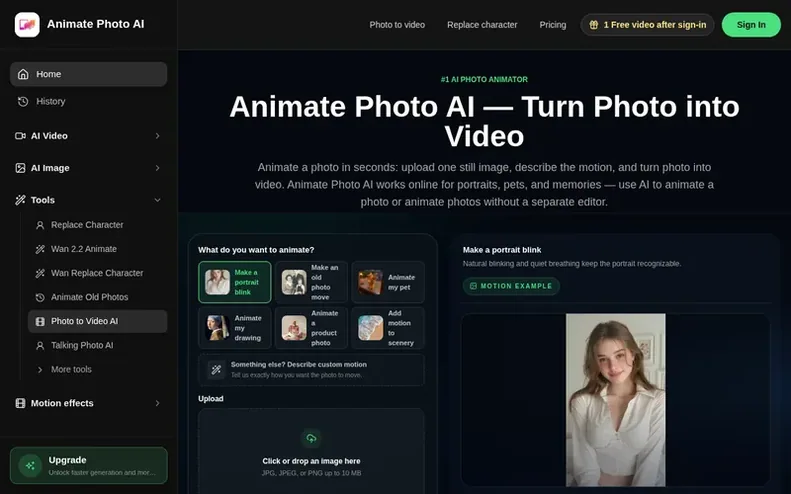Click the AI Image sidebar label
The height and width of the screenshot is (494, 791).
[50, 168]
